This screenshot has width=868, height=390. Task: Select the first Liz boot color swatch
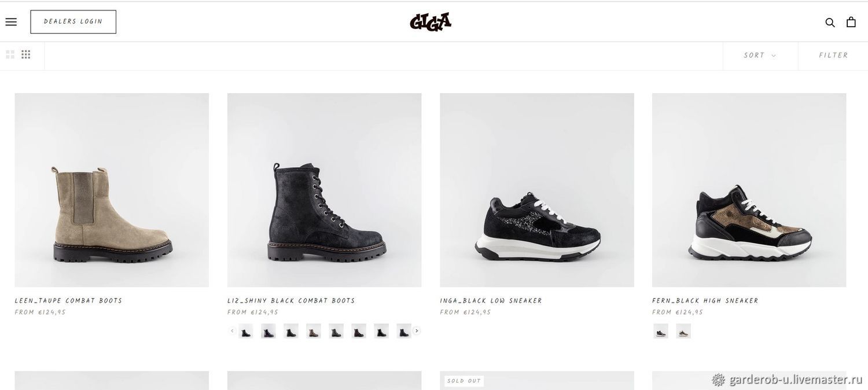tap(246, 331)
